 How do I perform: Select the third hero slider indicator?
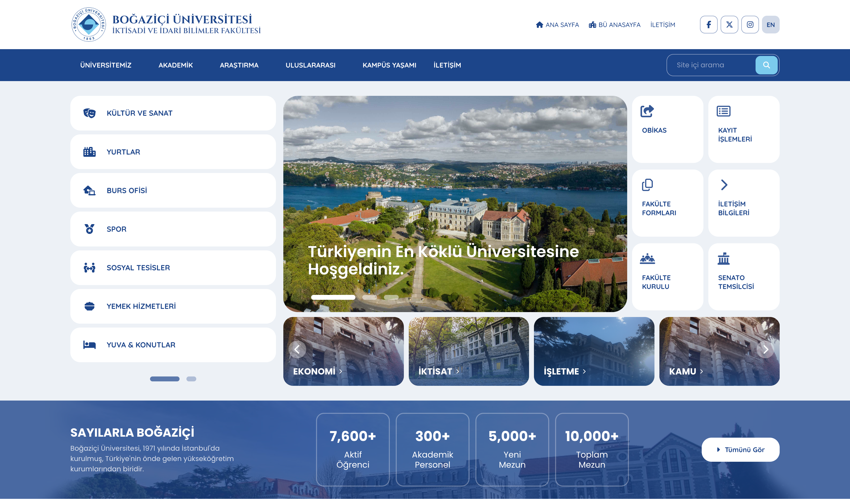tap(391, 297)
